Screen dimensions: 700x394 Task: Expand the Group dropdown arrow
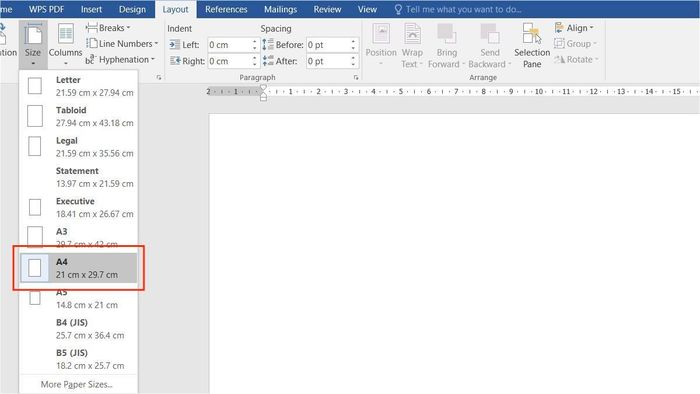[x=595, y=44]
